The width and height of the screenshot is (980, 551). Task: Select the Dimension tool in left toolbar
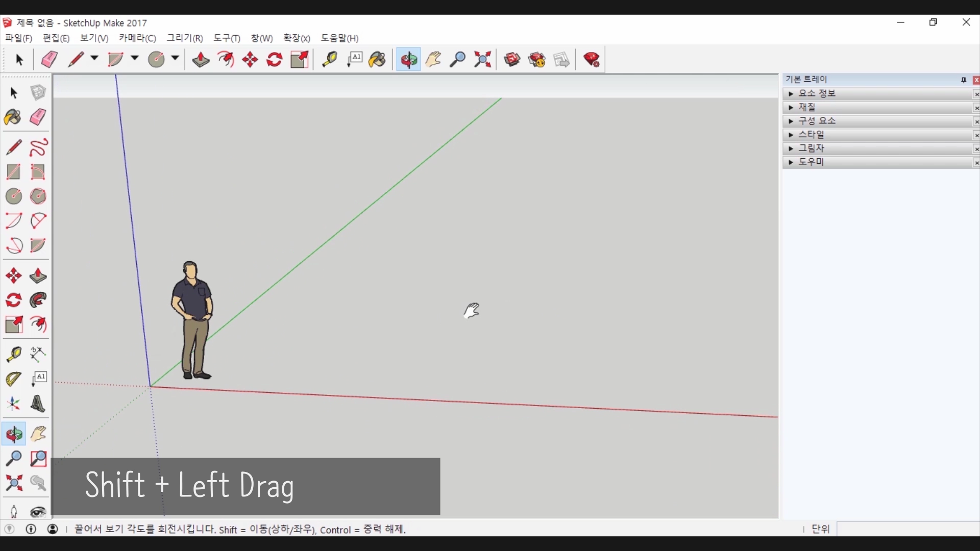[x=38, y=354]
